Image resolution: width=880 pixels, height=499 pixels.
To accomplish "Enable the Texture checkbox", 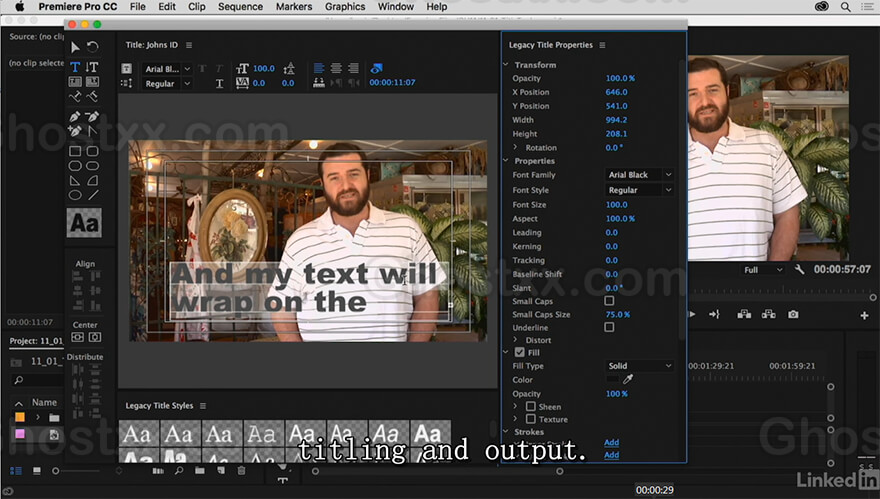I will (x=530, y=419).
